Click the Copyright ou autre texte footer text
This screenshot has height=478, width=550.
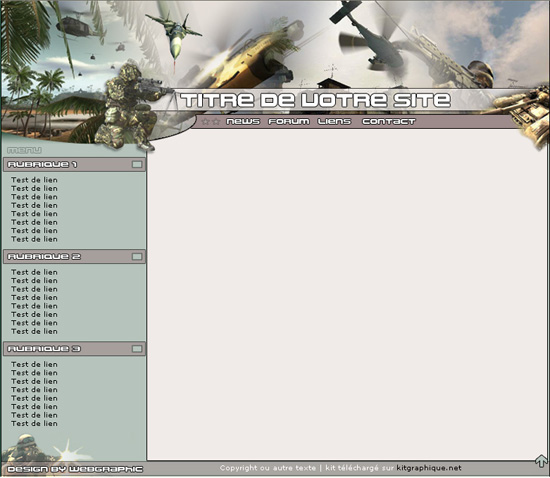(268, 468)
